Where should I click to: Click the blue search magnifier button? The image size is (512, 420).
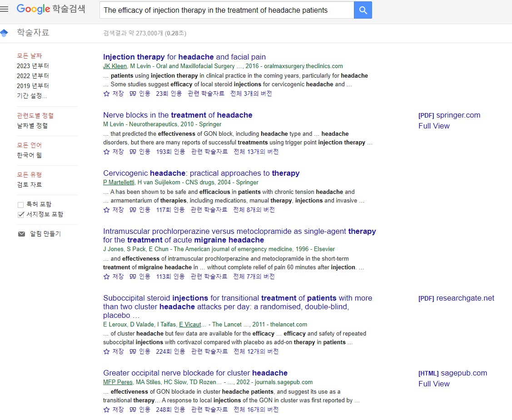pos(363,10)
